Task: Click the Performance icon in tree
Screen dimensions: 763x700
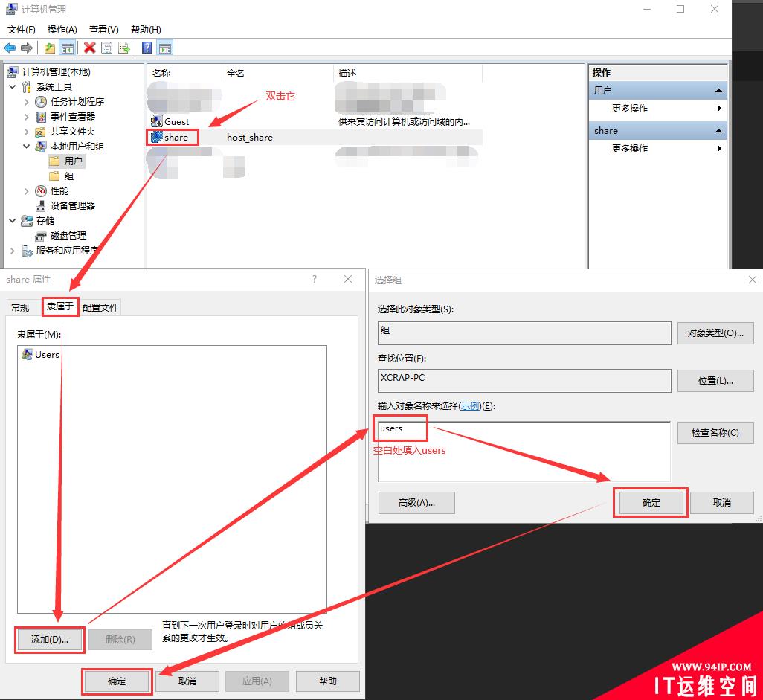Action: pos(41,191)
